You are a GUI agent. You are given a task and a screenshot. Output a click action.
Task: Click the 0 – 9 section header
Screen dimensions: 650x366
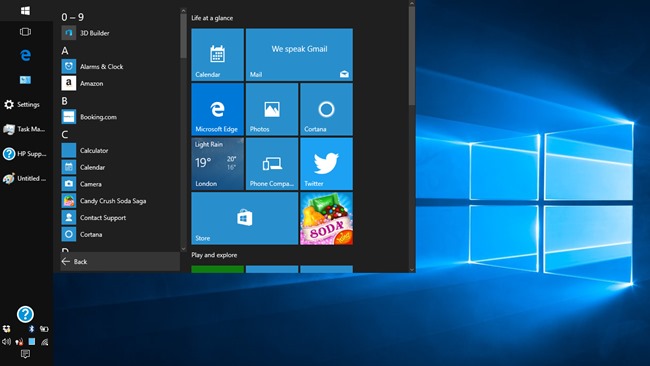(73, 17)
